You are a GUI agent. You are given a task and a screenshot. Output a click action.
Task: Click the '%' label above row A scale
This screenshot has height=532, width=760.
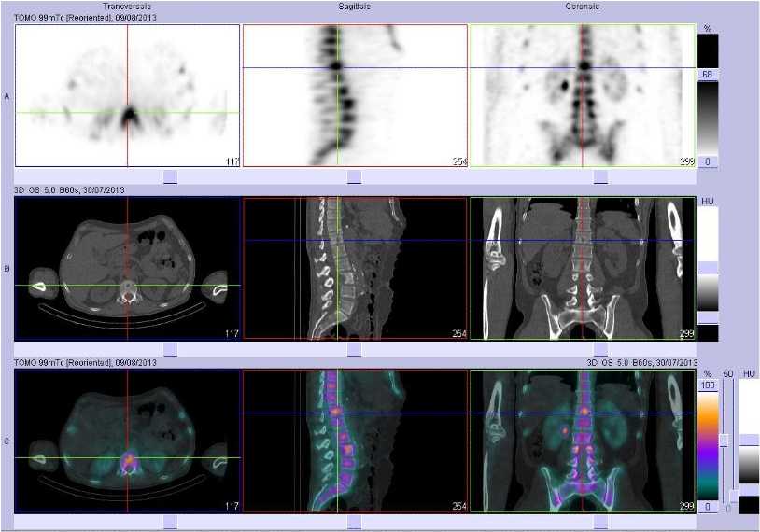tap(708, 29)
